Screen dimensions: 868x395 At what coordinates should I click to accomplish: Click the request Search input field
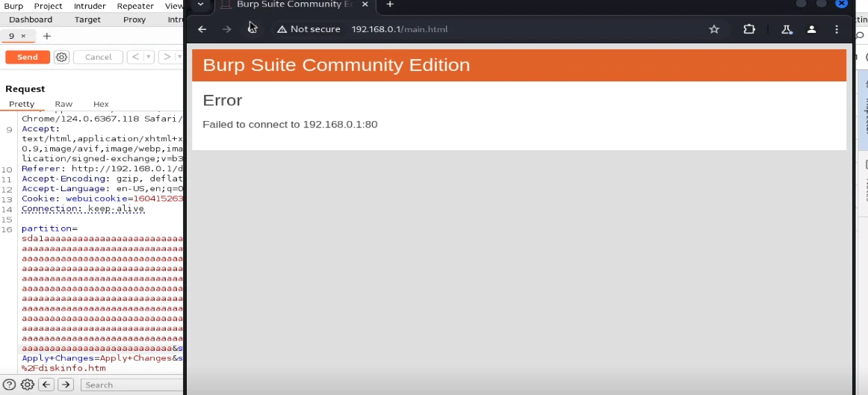[x=131, y=385]
